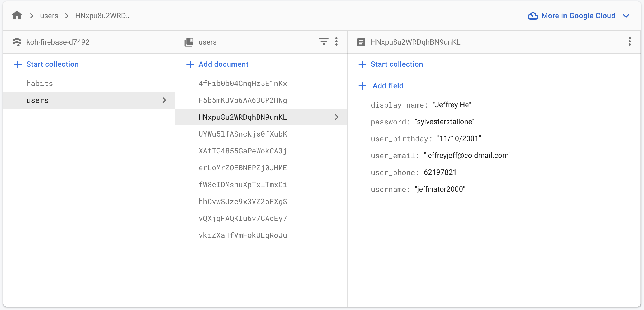Click the home icon in the breadcrumb

coord(16,15)
